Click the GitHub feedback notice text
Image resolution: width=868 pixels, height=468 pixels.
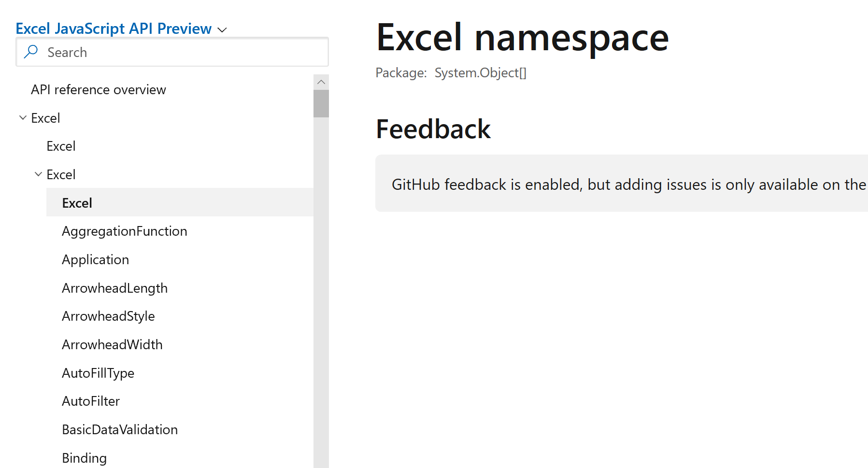coord(629,184)
